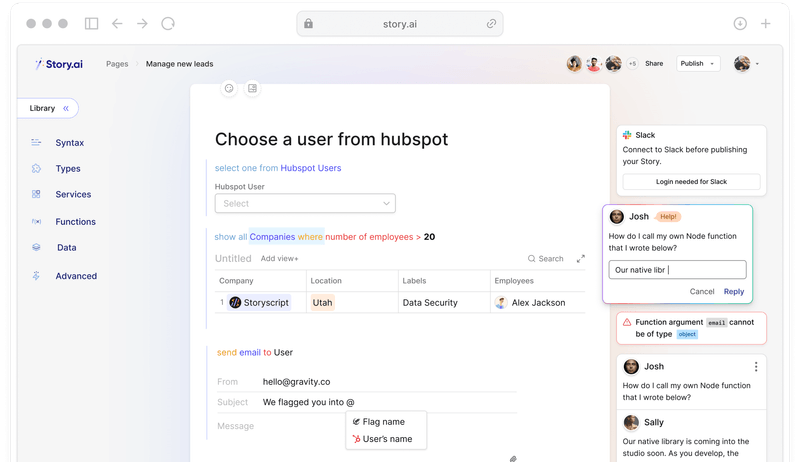The image size is (800, 462).
Task: Click the warning triangle icon
Action: [627, 322]
